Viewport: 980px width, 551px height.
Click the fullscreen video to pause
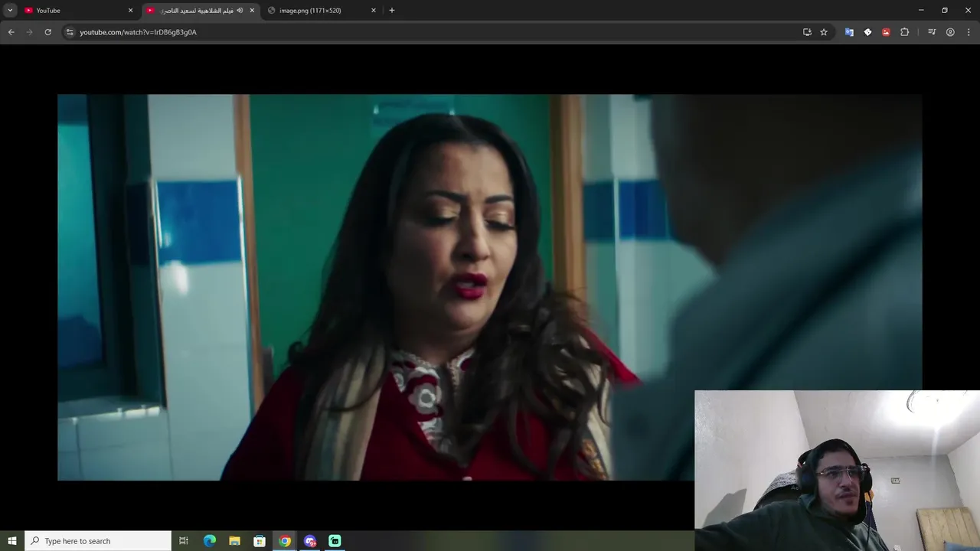(x=490, y=287)
